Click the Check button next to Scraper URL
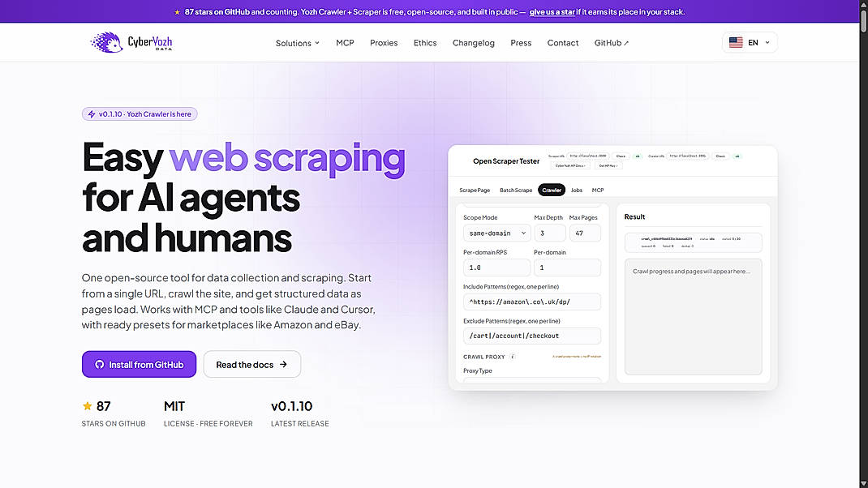 click(621, 156)
